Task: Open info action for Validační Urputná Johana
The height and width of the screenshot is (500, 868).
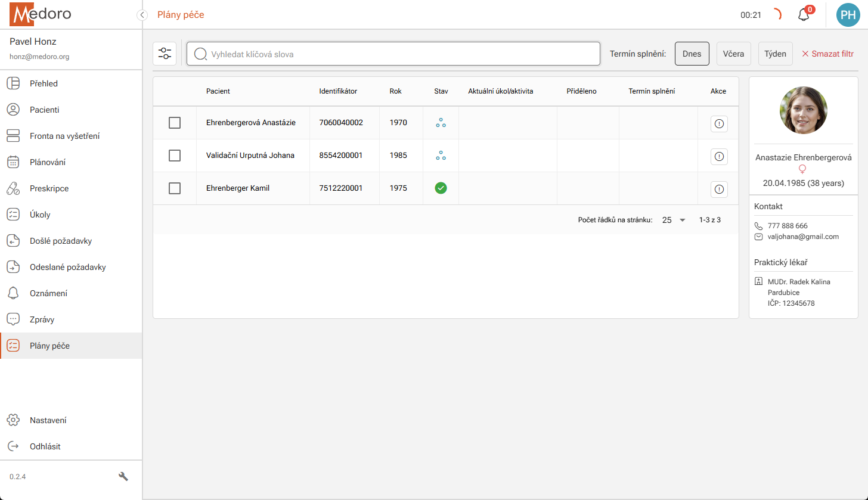Action: click(719, 156)
